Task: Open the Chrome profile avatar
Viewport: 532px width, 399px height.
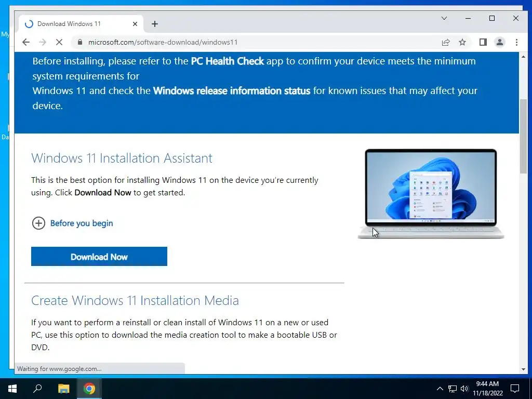Action: [x=499, y=42]
